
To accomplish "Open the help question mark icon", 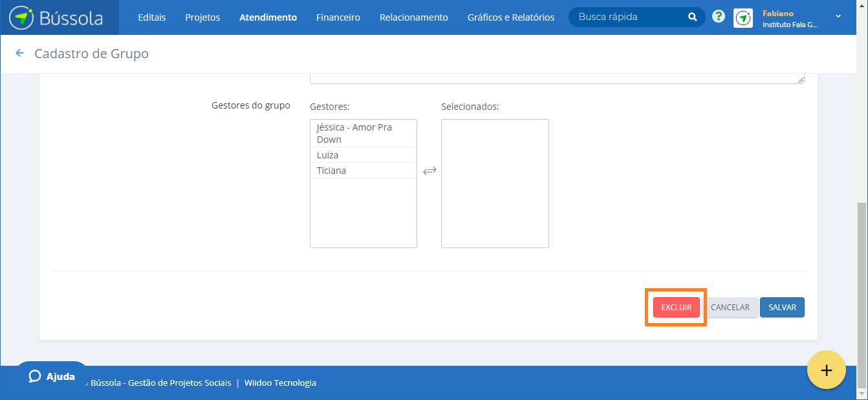I will (x=719, y=17).
